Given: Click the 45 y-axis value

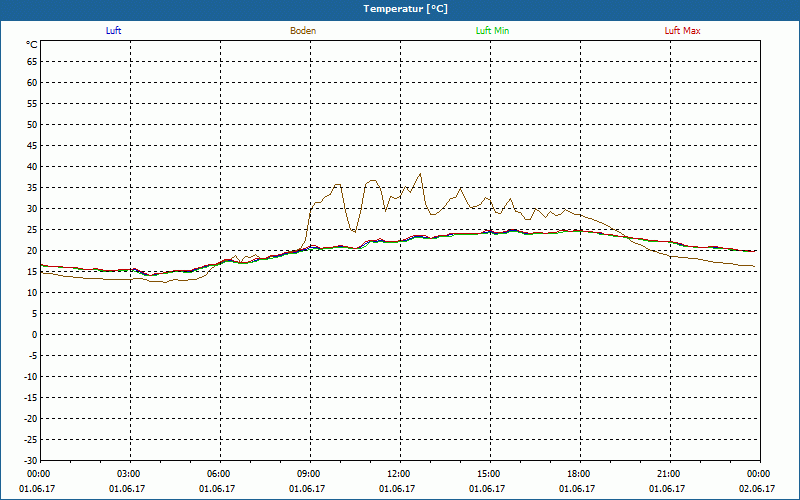Looking at the screenshot, I should click(x=32, y=146).
